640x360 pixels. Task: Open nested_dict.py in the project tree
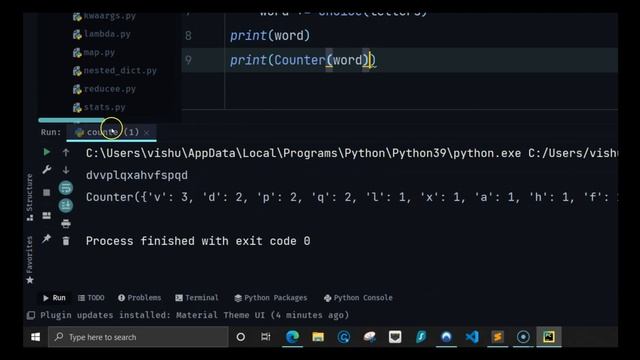[x=115, y=71]
